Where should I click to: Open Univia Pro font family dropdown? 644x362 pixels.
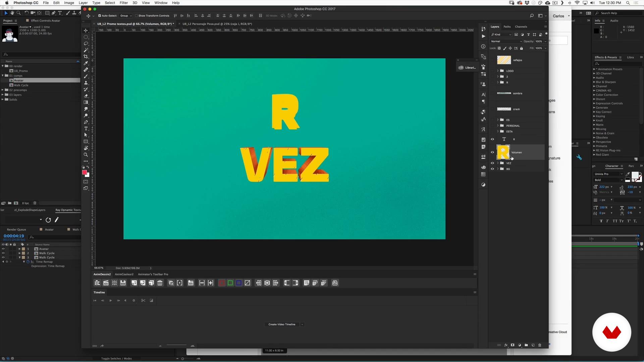pos(608,174)
